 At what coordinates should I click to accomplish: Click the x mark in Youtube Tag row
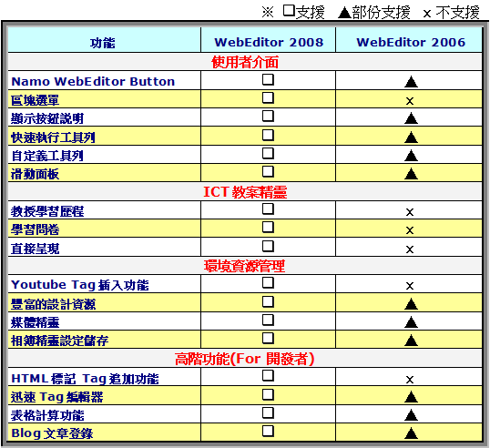click(410, 286)
